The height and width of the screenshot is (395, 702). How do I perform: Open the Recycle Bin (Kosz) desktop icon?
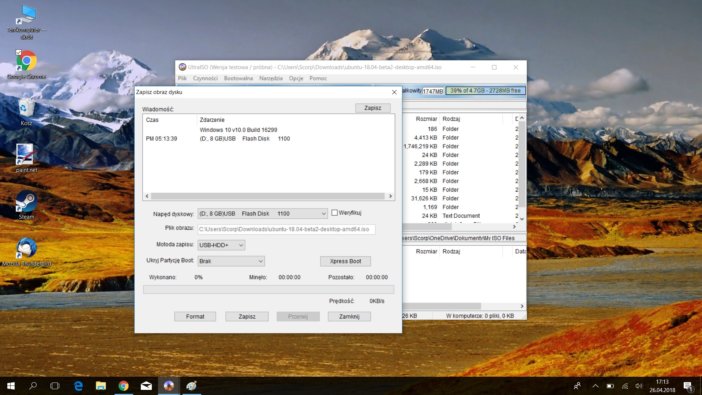coord(26,112)
